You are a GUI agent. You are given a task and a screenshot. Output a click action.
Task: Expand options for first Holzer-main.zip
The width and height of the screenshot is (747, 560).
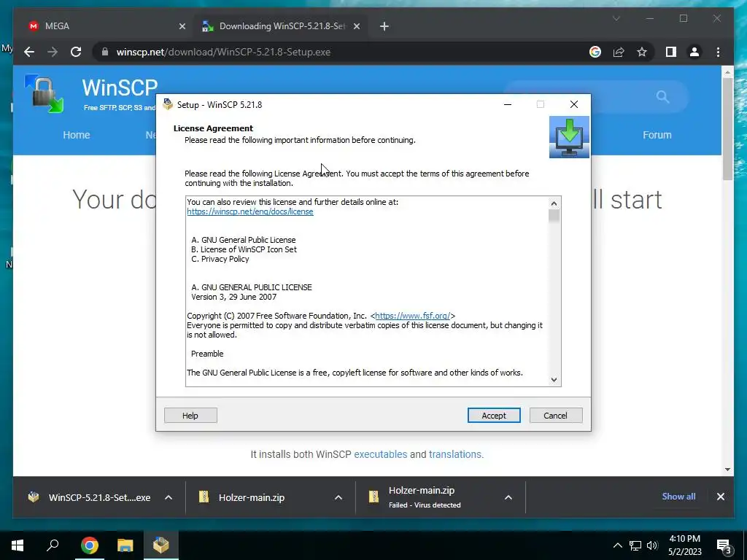(x=338, y=497)
